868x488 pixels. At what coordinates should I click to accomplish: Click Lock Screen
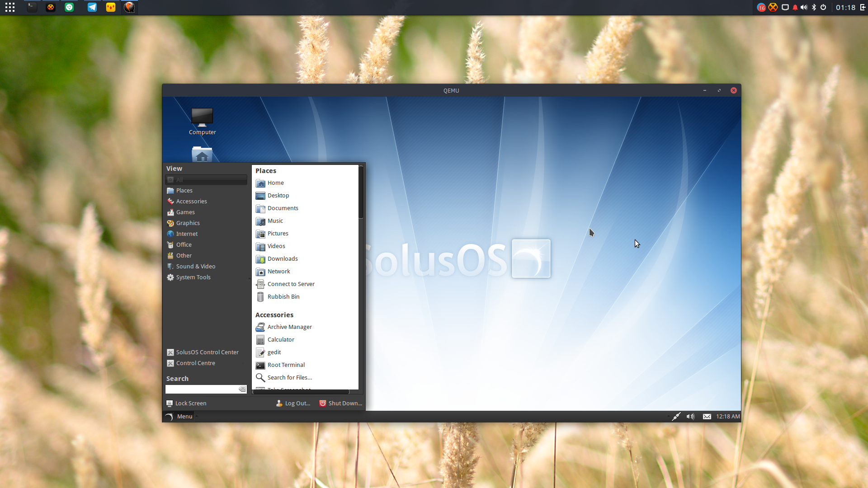(186, 404)
